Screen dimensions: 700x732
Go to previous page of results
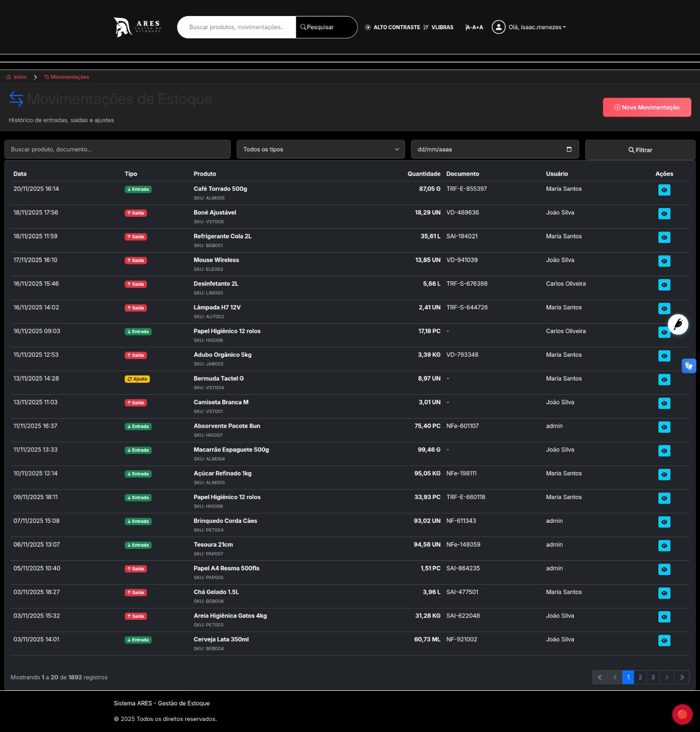click(x=615, y=677)
